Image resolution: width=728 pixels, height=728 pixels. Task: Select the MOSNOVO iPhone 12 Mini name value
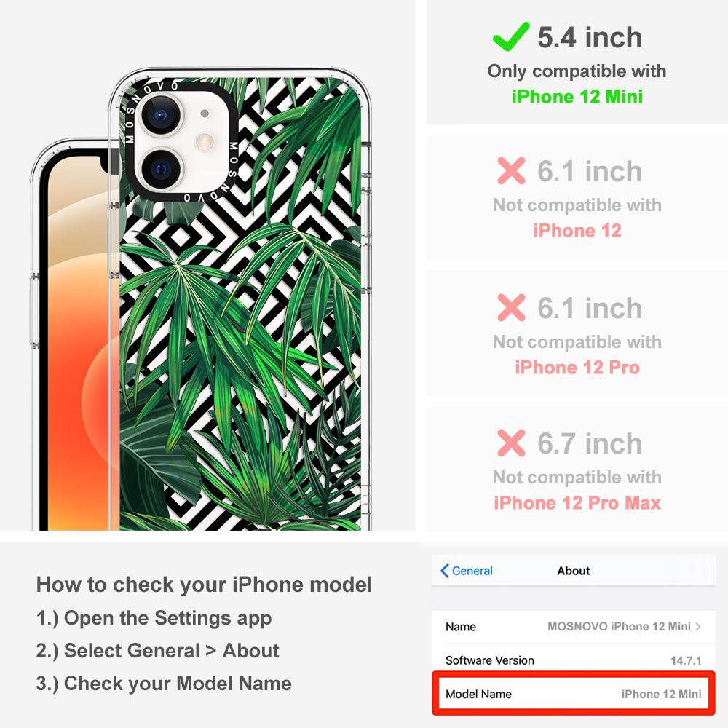click(619, 626)
